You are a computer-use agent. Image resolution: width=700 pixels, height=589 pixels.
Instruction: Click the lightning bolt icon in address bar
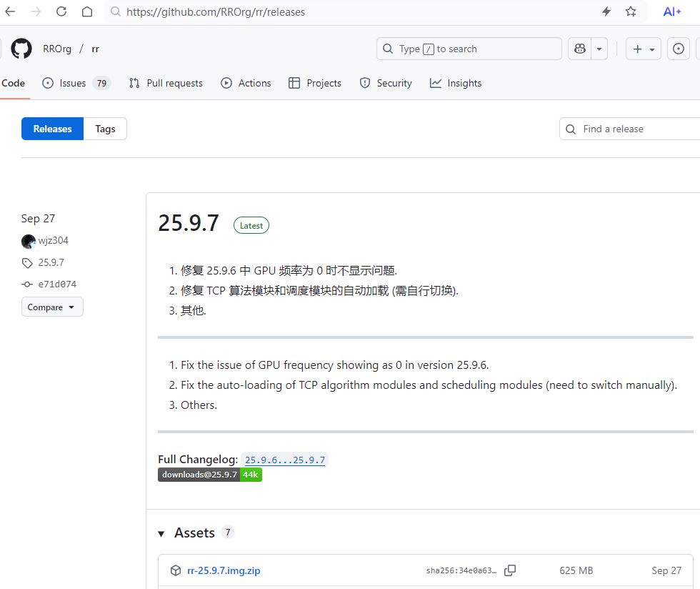click(606, 11)
